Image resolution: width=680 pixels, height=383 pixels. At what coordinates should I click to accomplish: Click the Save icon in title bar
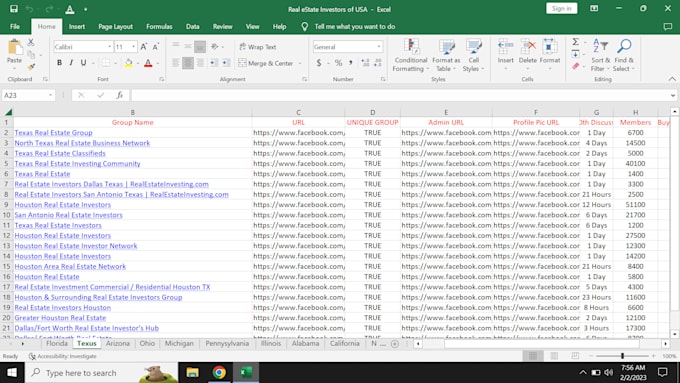pos(14,9)
